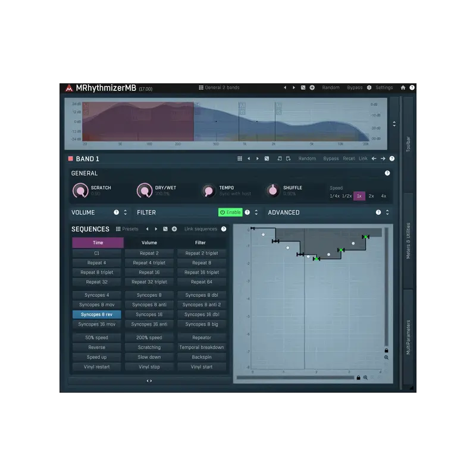Screen dimensions: 476x476
Task: Toggle Bypass for Band 1
Action: [x=331, y=158]
